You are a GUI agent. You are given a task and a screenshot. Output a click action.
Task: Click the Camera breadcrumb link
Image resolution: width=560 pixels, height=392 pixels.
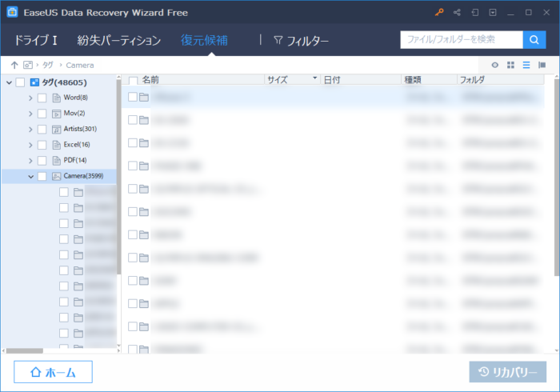(80, 66)
